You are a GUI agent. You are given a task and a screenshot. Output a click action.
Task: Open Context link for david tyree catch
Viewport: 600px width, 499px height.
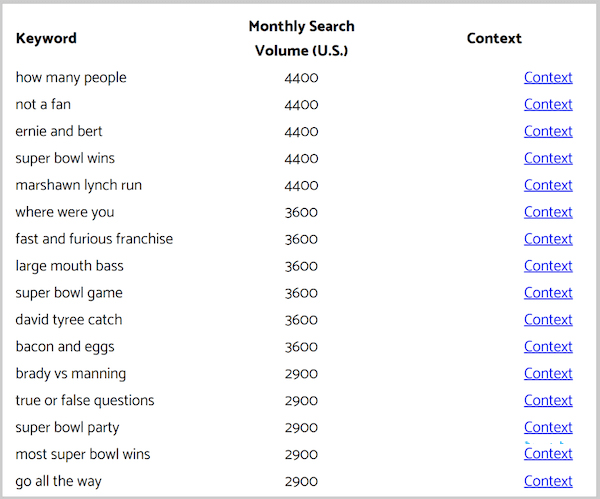(x=548, y=320)
